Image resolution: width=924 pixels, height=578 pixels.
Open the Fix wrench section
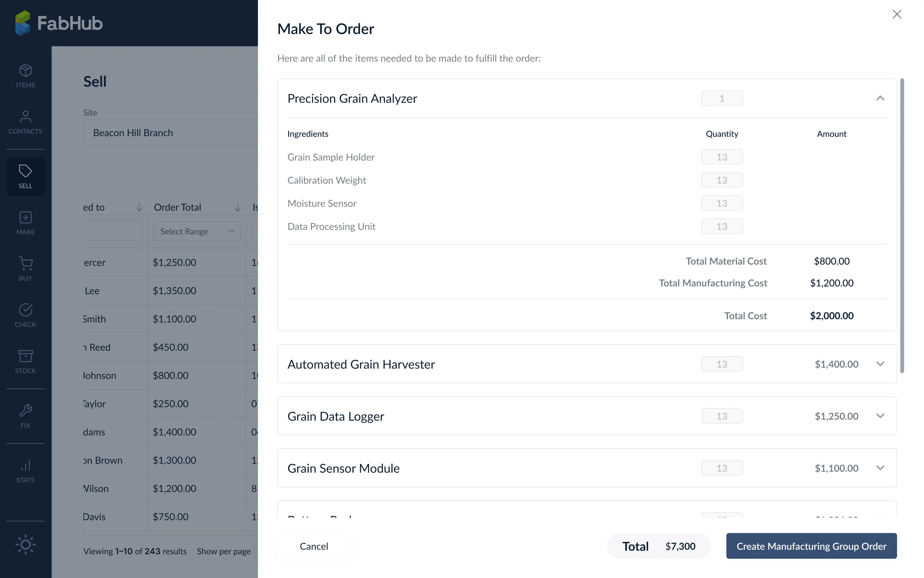point(25,416)
